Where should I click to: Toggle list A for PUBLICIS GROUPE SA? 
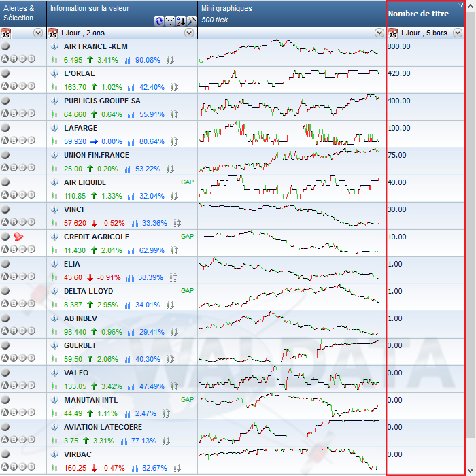click(x=5, y=114)
